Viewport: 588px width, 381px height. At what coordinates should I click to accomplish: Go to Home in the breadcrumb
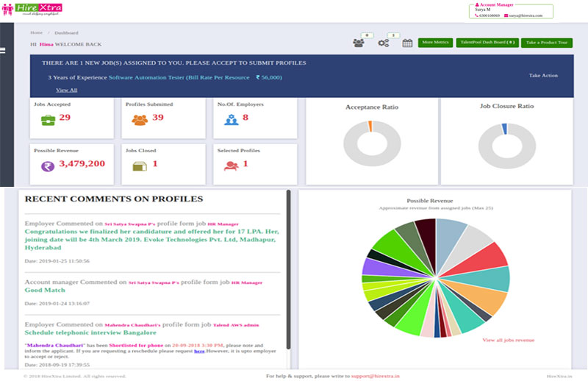tap(36, 33)
